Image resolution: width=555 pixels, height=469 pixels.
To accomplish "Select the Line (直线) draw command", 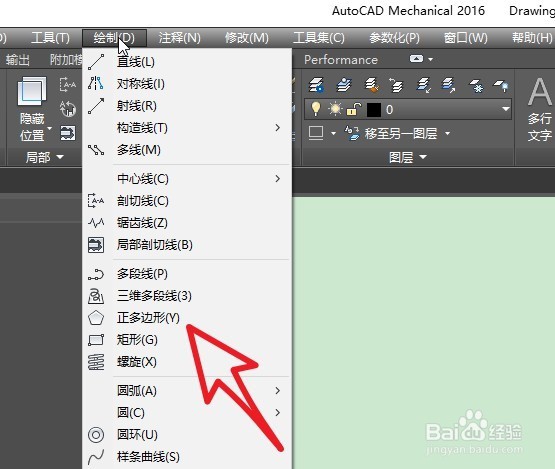I will click(x=187, y=62).
